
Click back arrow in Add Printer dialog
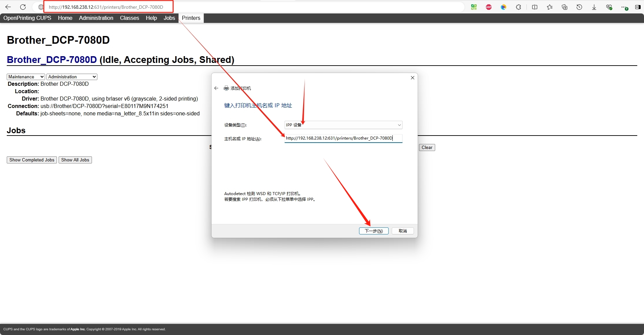(x=216, y=88)
